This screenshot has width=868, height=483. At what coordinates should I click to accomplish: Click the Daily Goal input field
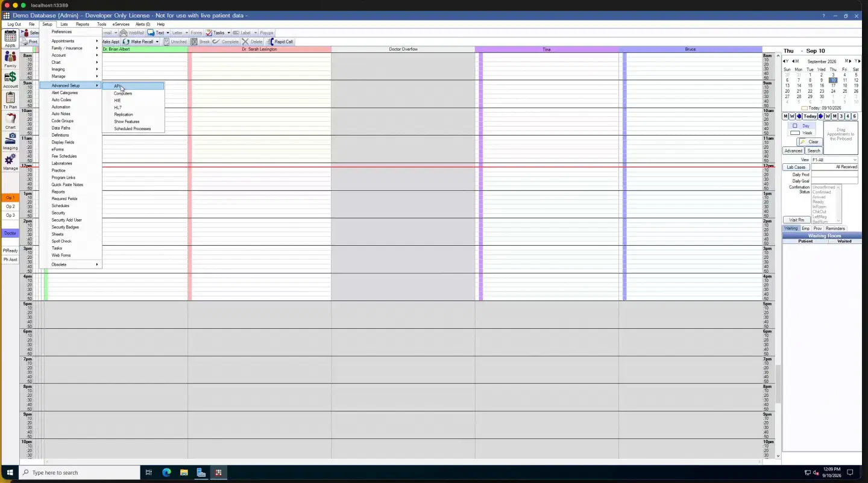[834, 181]
